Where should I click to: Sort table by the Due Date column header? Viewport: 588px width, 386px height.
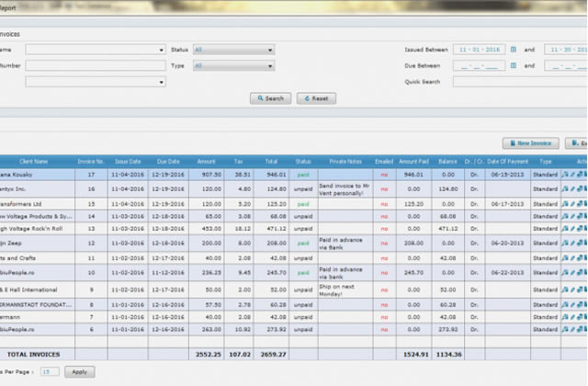tap(168, 161)
